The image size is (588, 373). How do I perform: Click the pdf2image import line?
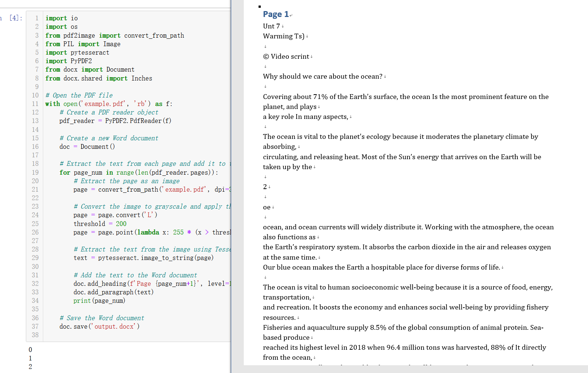(114, 35)
